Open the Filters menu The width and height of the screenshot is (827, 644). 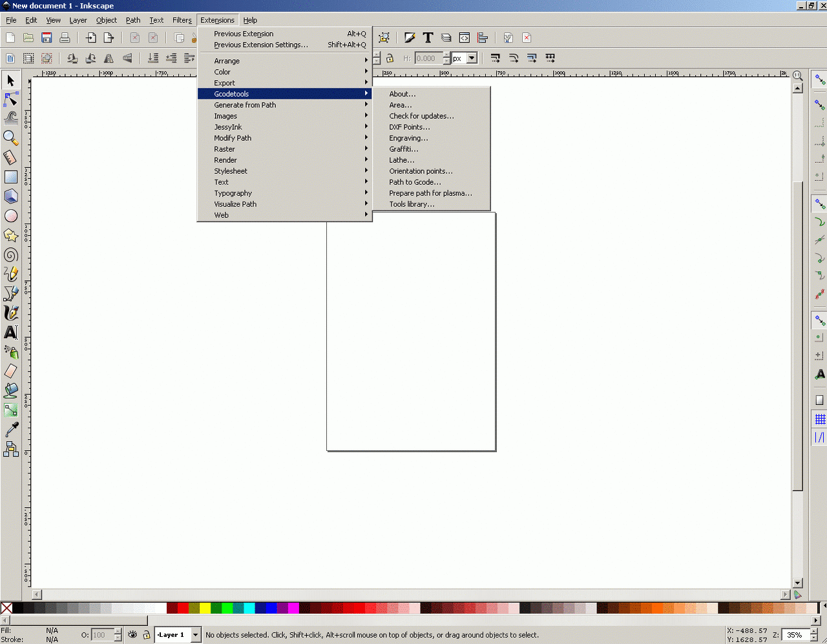pos(182,20)
